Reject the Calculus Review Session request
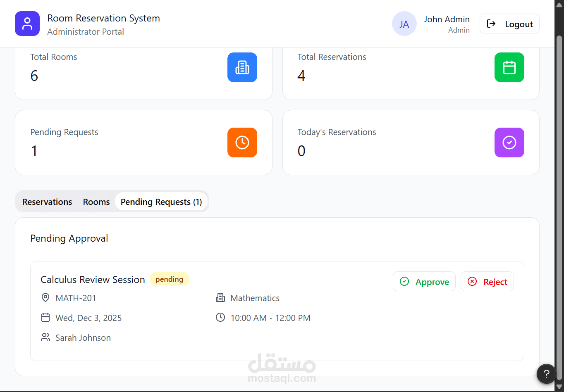 point(487,282)
